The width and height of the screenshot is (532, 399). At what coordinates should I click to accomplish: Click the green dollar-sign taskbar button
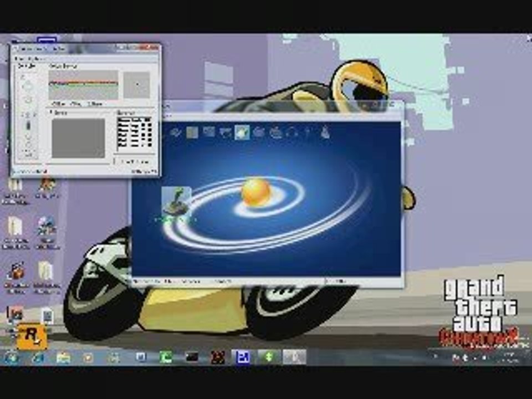tap(269, 357)
